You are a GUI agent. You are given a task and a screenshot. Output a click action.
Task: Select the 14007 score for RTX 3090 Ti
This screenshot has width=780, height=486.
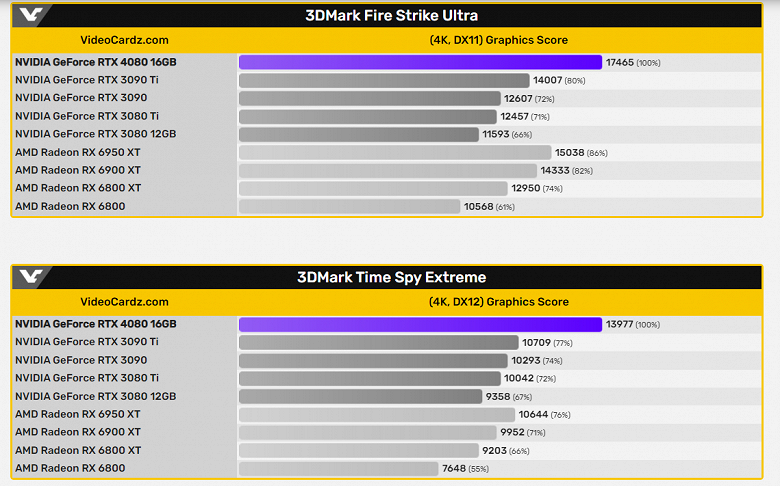click(x=548, y=80)
